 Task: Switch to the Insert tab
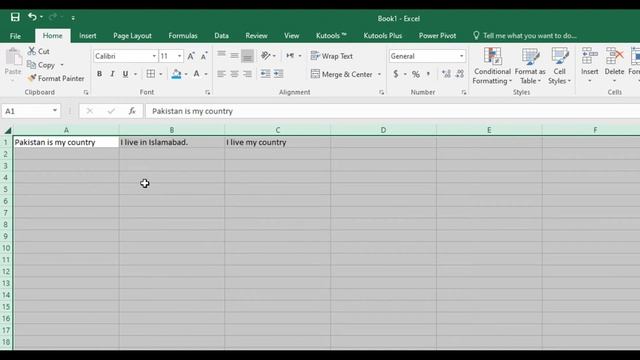[88, 36]
